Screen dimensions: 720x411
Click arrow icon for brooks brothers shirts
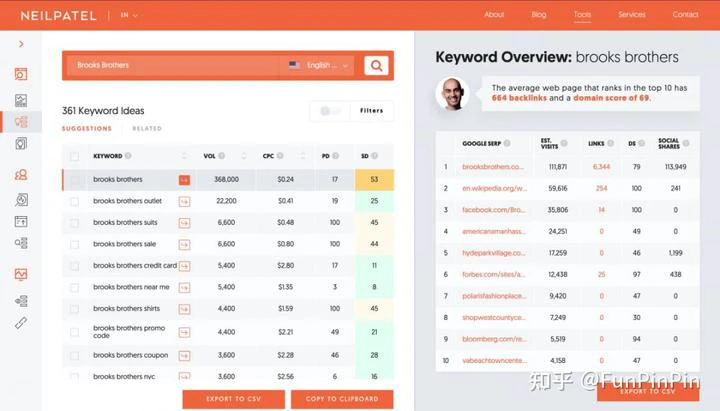point(184,310)
